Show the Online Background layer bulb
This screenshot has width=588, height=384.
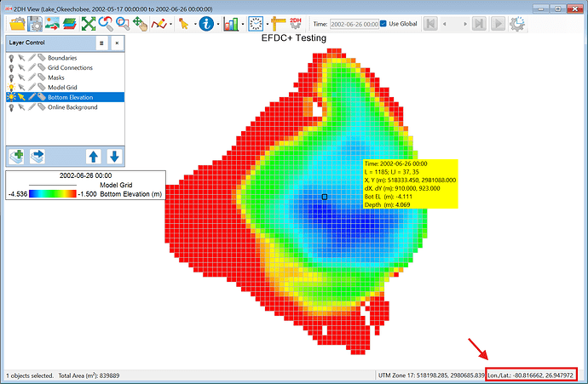pyautogui.click(x=11, y=107)
